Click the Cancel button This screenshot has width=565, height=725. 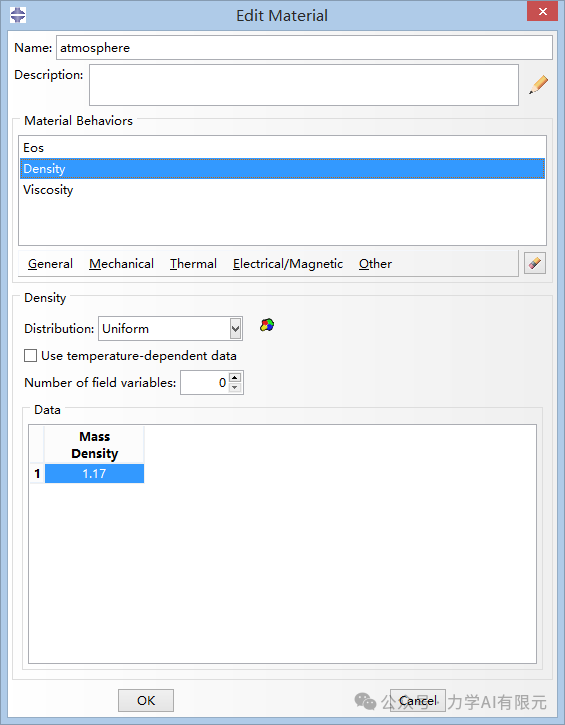point(418,700)
